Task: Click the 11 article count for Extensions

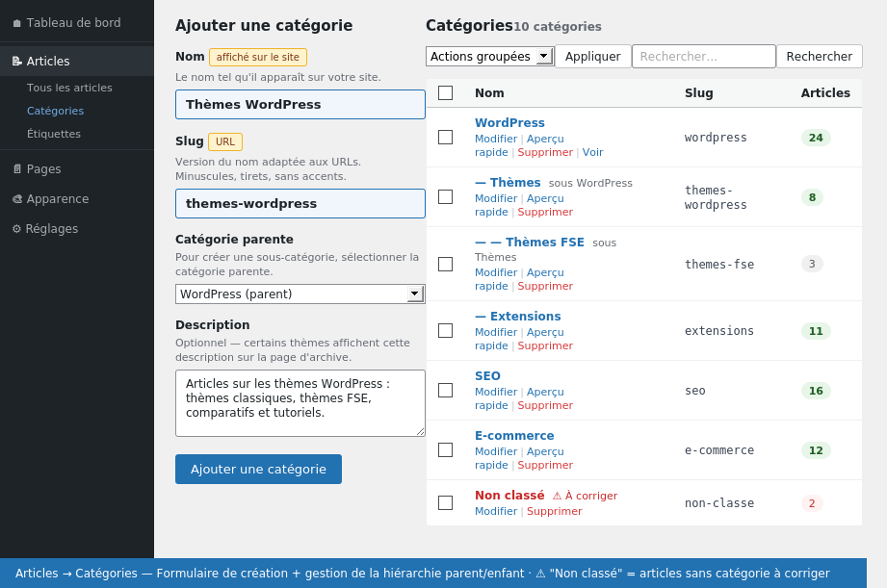Action: 816,331
